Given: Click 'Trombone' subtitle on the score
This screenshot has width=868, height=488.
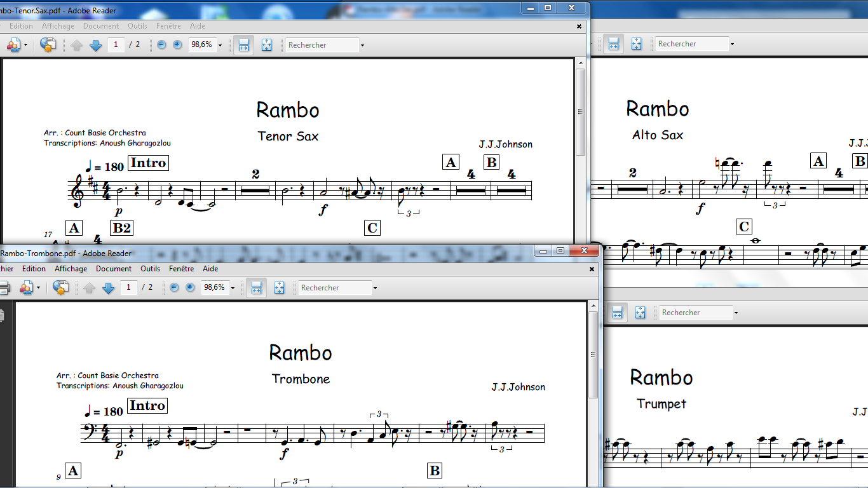Looking at the screenshot, I should pos(301,379).
